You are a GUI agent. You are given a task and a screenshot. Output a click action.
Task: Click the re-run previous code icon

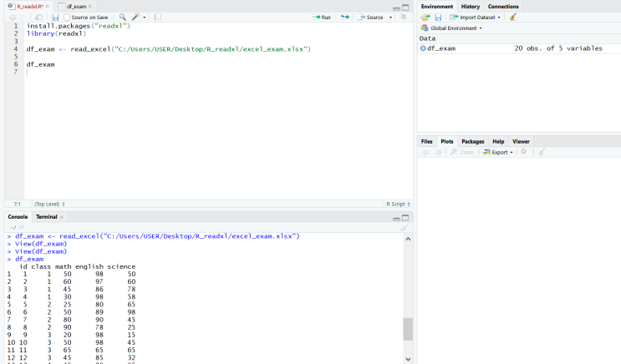tap(344, 17)
